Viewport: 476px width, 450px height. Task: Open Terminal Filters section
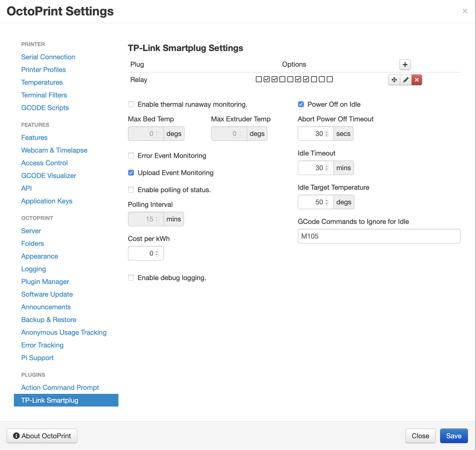coord(44,95)
